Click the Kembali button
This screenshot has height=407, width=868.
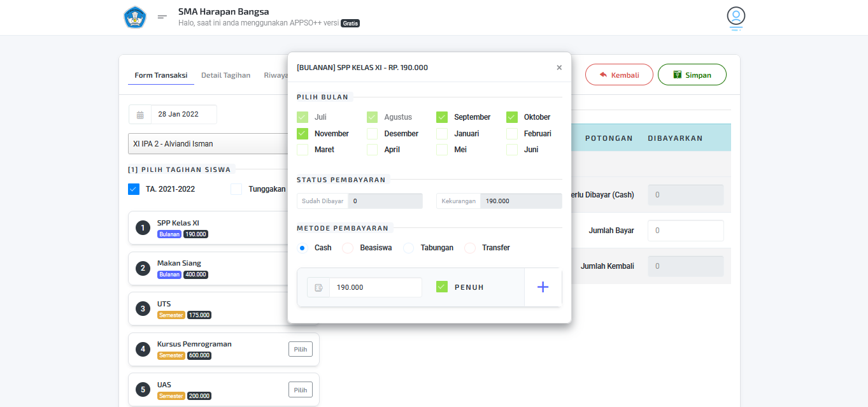(619, 75)
